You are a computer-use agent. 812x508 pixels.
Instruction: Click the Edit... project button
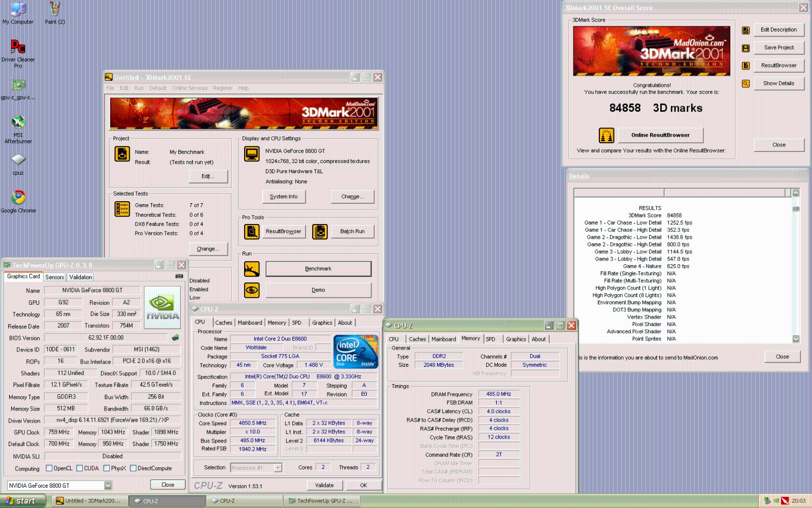pos(208,176)
